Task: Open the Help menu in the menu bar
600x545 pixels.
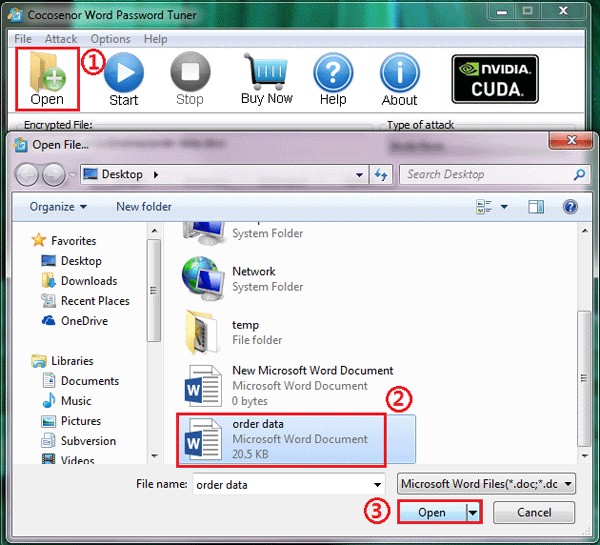Action: (x=155, y=39)
